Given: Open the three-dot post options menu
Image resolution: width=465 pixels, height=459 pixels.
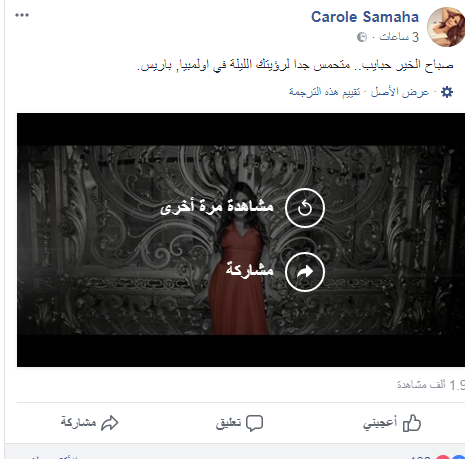Looking at the screenshot, I should (x=22, y=15).
